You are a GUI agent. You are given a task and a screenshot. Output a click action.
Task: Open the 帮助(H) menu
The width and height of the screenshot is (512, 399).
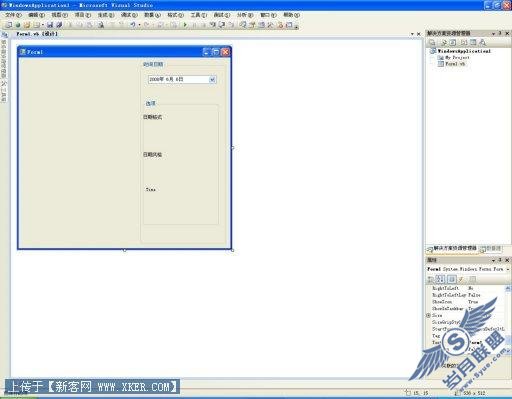(292, 15)
